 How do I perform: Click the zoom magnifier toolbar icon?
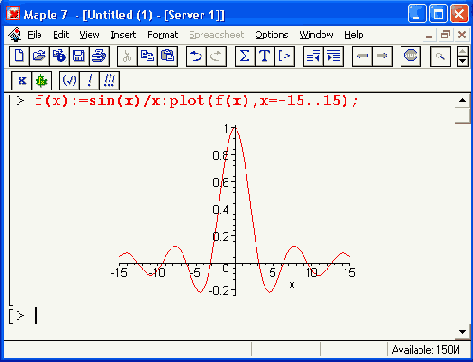point(440,56)
